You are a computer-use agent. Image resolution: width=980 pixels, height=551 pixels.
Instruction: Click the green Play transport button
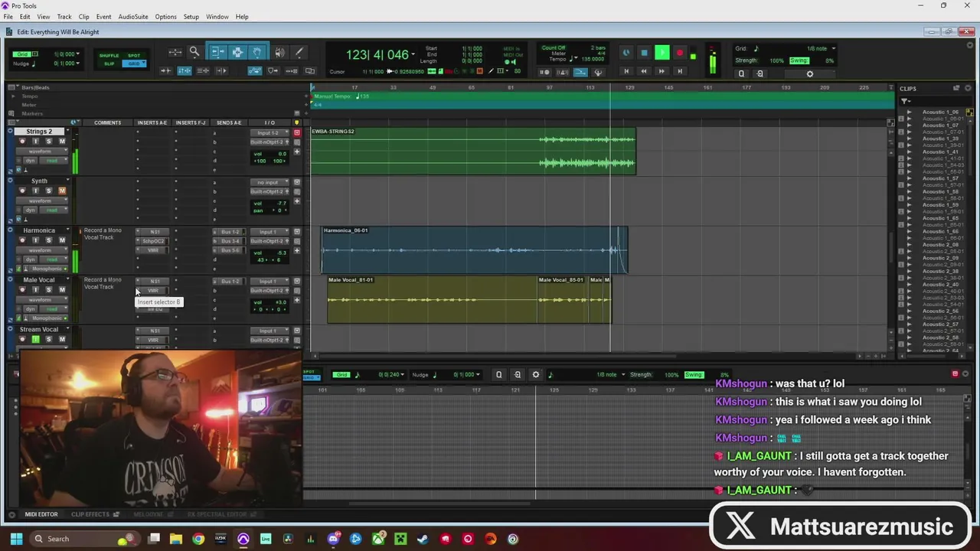pos(662,53)
